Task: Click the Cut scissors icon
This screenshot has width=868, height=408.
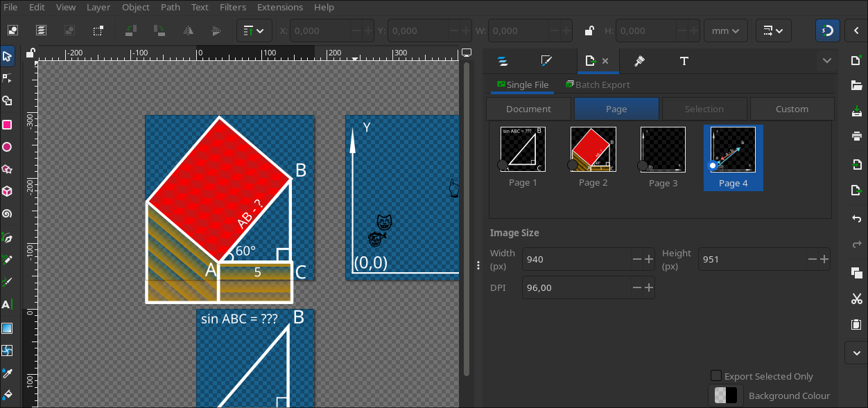Action: coord(856,299)
